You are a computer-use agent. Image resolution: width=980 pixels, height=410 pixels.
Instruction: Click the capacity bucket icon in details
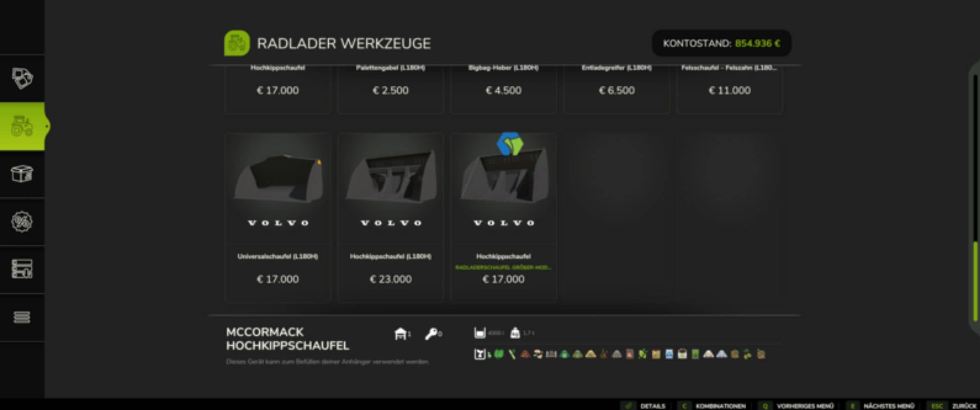click(x=480, y=333)
